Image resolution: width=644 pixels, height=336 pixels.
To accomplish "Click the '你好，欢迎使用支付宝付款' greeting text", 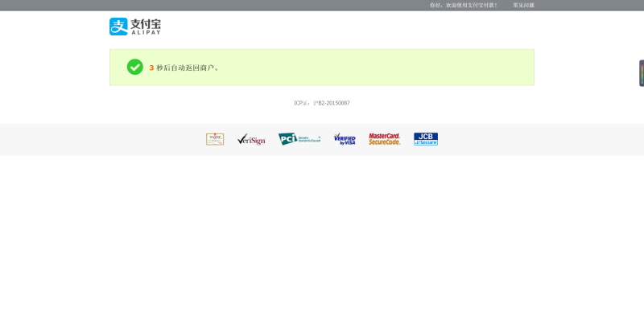I will (x=464, y=6).
